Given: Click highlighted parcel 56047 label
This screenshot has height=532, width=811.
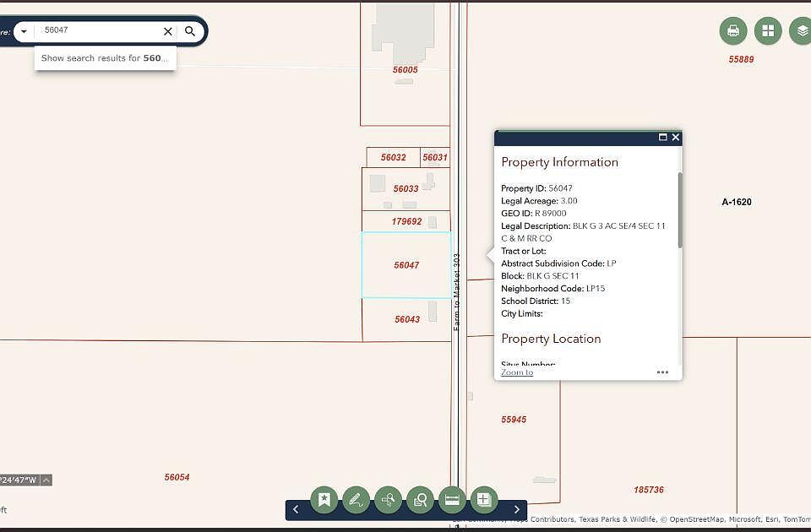Looking at the screenshot, I should pyautogui.click(x=406, y=265).
